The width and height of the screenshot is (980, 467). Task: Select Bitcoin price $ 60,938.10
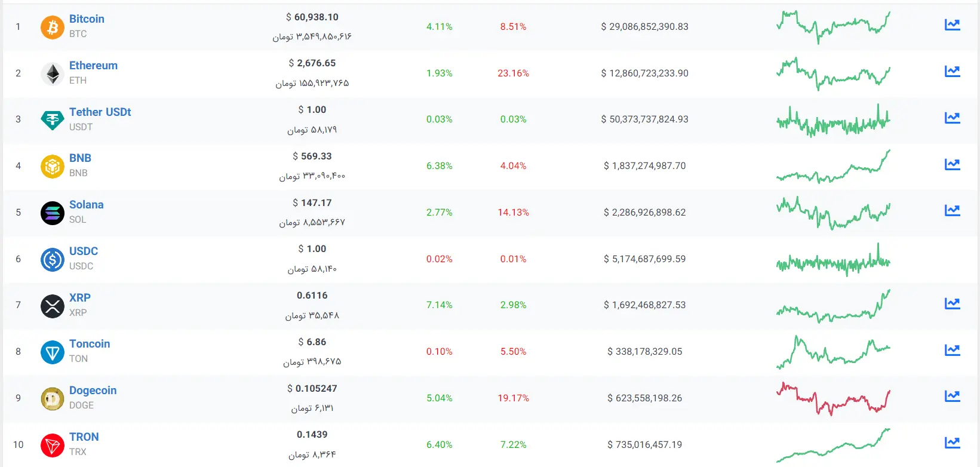[312, 17]
